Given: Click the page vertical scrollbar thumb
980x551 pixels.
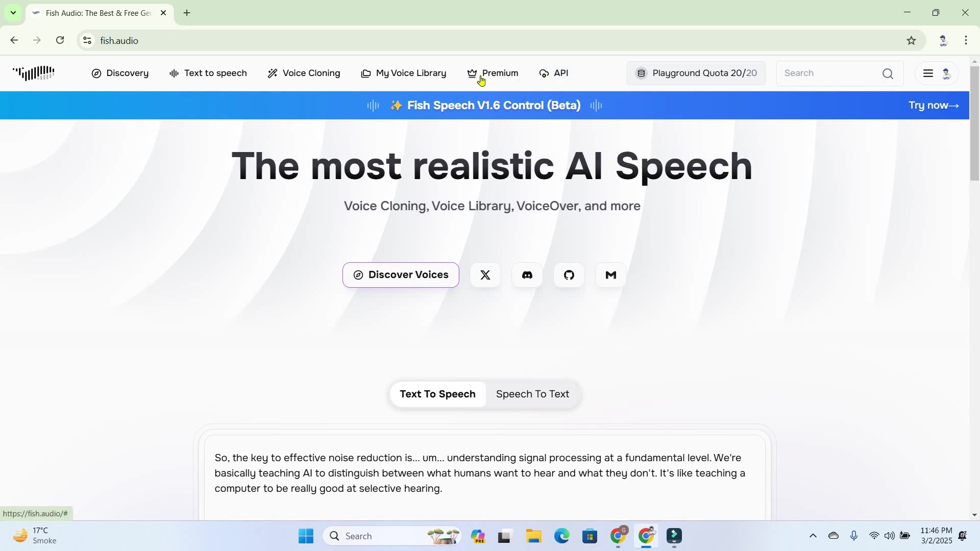Looking at the screenshot, I should [974, 122].
